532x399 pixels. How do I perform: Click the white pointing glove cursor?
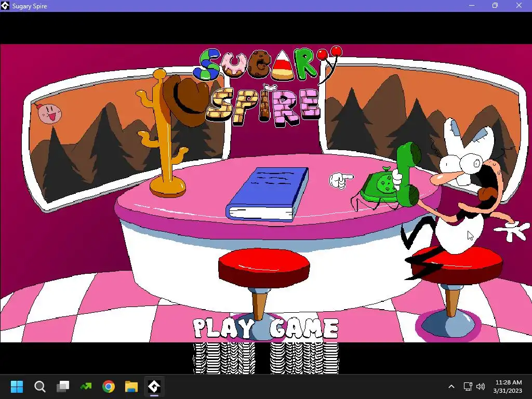[x=341, y=180]
